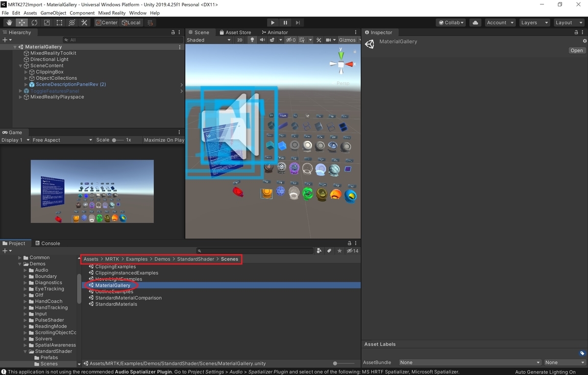Toggle pivot mode Center button
Image resolution: width=588 pixels, height=375 pixels.
[x=106, y=23]
